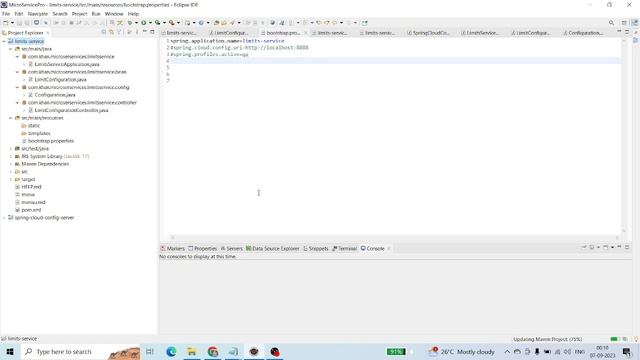640x360 pixels.
Task: Maximize the Console panel
Action: tap(627, 247)
